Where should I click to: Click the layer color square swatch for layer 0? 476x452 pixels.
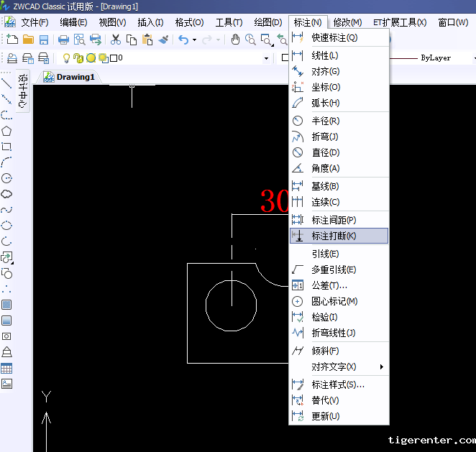click(114, 58)
